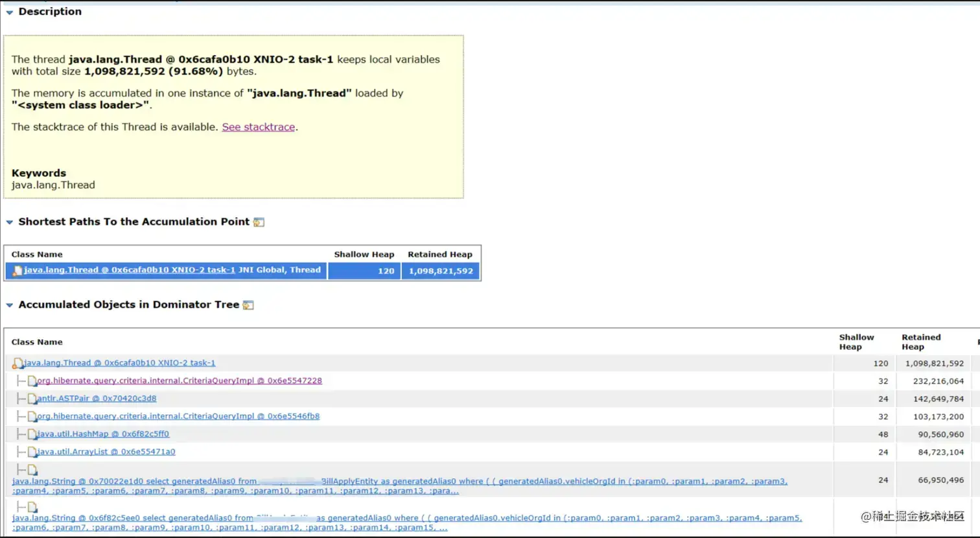980x538 pixels.
Task: Open CriteriaQueryImpl @ 0x6e5546fb8 link
Action: point(178,416)
